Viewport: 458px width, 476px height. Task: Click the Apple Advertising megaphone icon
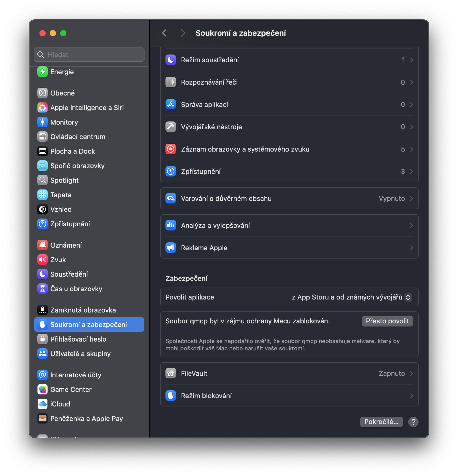click(171, 248)
